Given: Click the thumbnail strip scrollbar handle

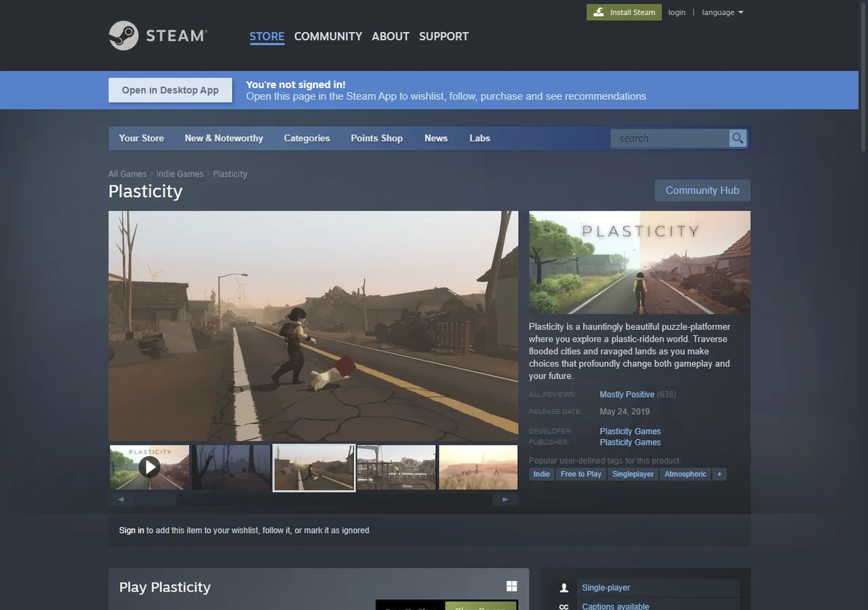Looking at the screenshot, I should (155, 500).
